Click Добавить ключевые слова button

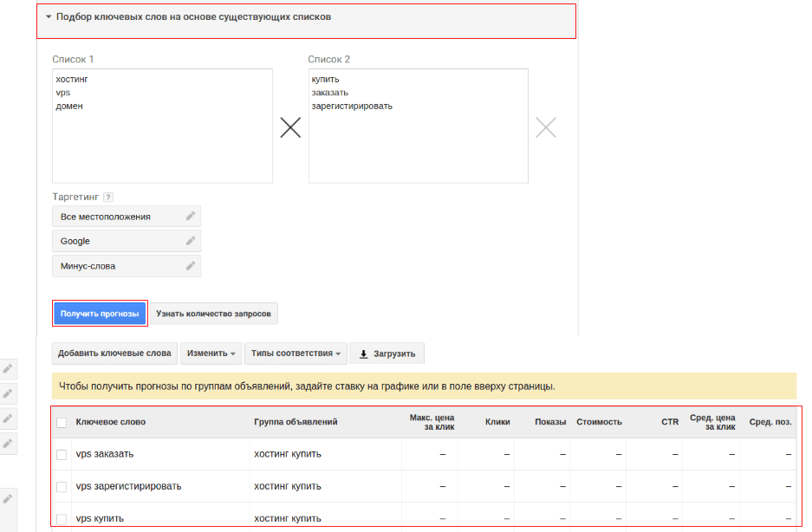(x=115, y=354)
